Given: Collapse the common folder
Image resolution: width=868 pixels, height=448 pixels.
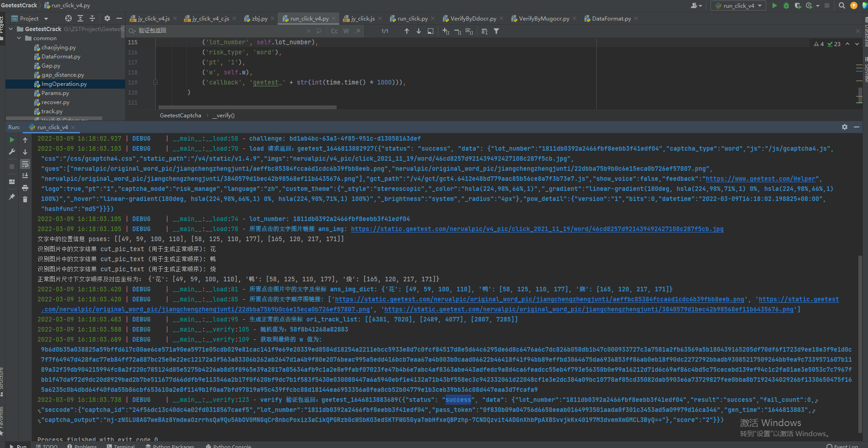Looking at the screenshot, I should point(19,38).
